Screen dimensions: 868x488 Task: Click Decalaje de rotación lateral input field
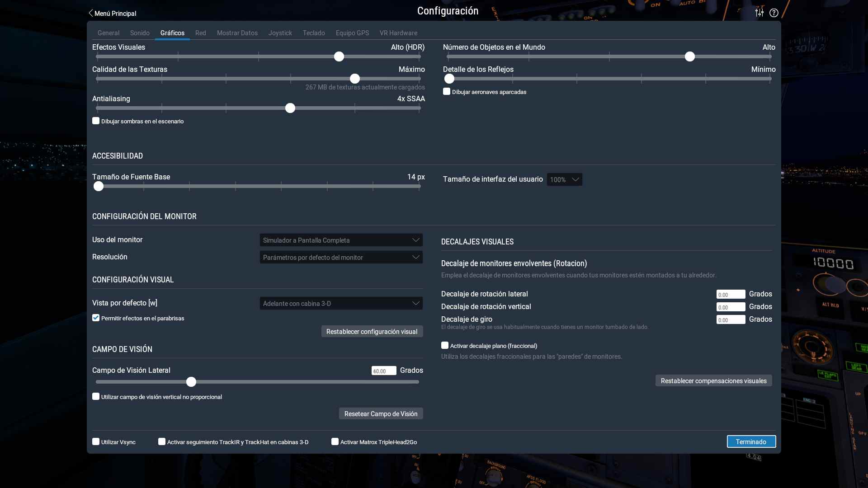(x=731, y=294)
